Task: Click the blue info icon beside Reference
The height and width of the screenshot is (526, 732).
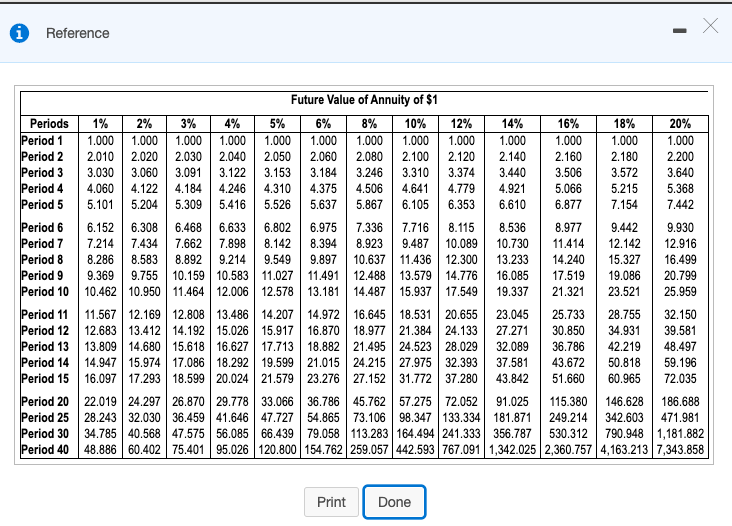Action: [19, 33]
